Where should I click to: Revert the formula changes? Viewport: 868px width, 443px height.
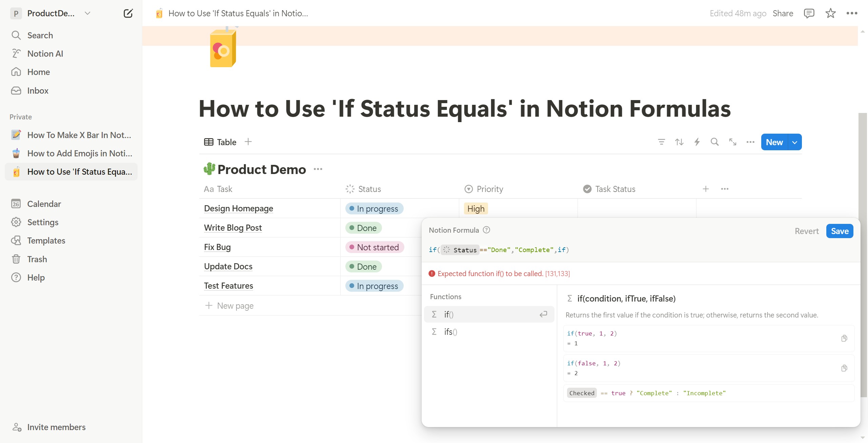pyautogui.click(x=807, y=231)
